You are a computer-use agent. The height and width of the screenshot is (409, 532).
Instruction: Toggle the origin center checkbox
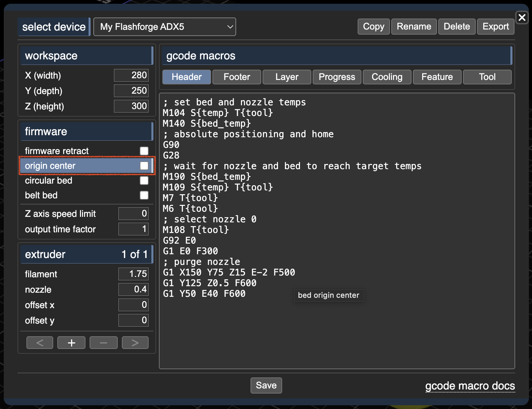(144, 166)
